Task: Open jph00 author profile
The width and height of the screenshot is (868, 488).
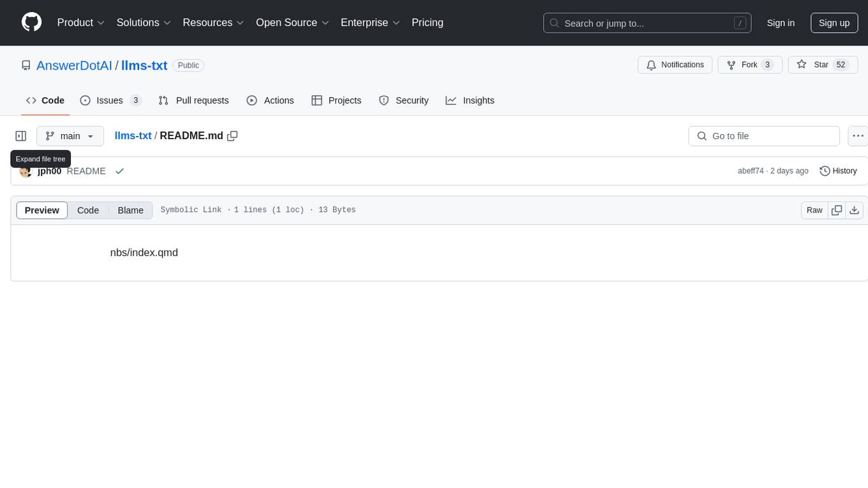Action: [50, 171]
